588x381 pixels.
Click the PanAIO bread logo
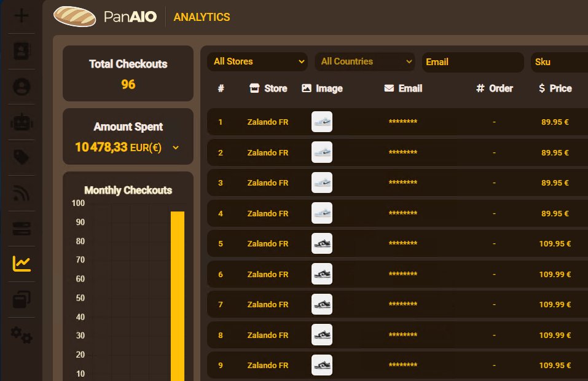coord(74,17)
